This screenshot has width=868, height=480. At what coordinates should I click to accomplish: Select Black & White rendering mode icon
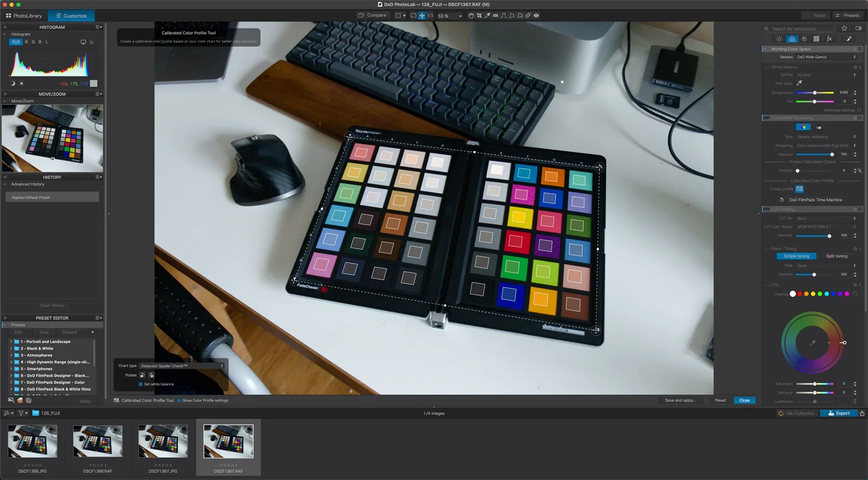(x=818, y=127)
